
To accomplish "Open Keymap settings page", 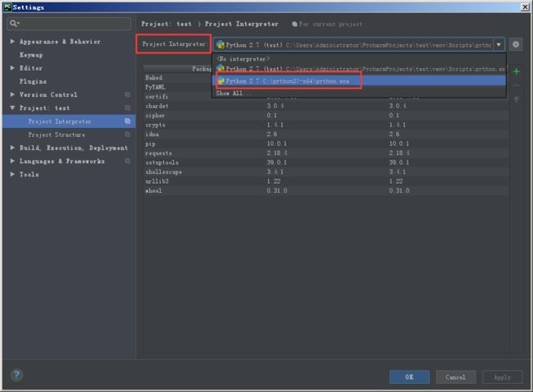I will (x=31, y=55).
